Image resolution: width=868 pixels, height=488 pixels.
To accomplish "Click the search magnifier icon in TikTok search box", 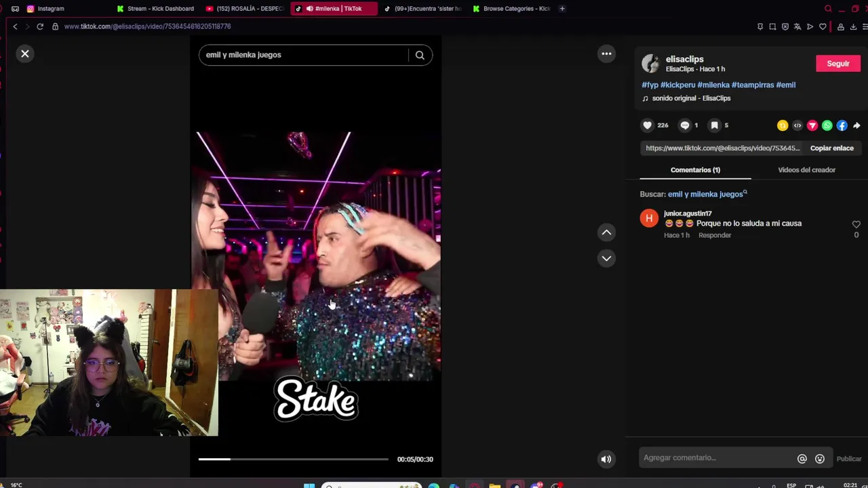I will (420, 56).
